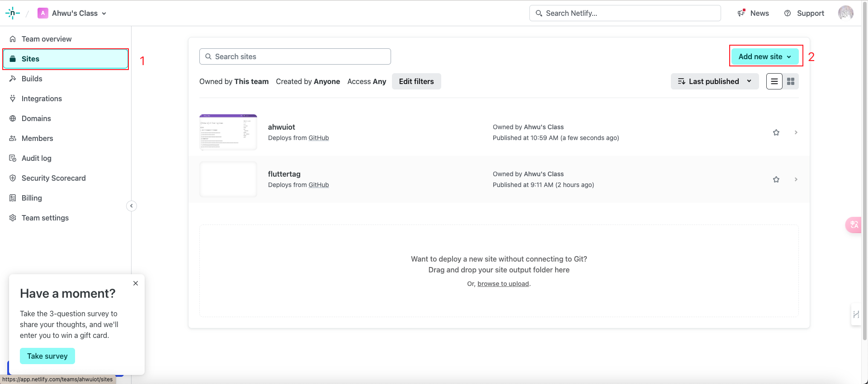The height and width of the screenshot is (384, 868).
Task: Switch to list view layout
Action: [774, 81]
